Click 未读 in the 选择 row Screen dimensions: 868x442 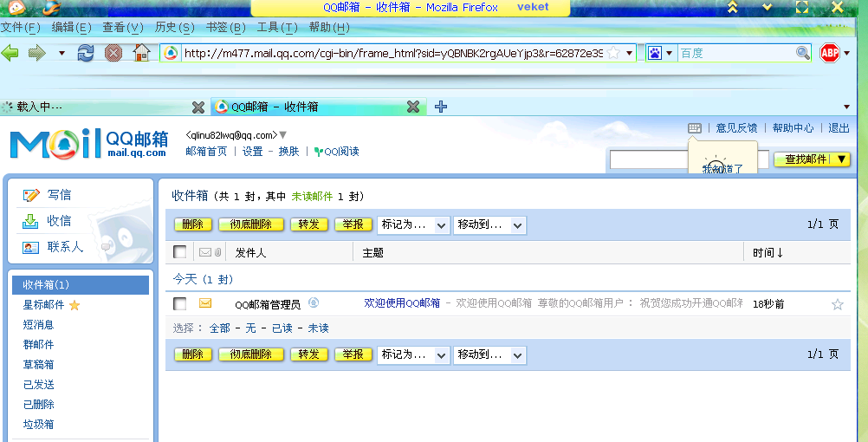(x=318, y=328)
